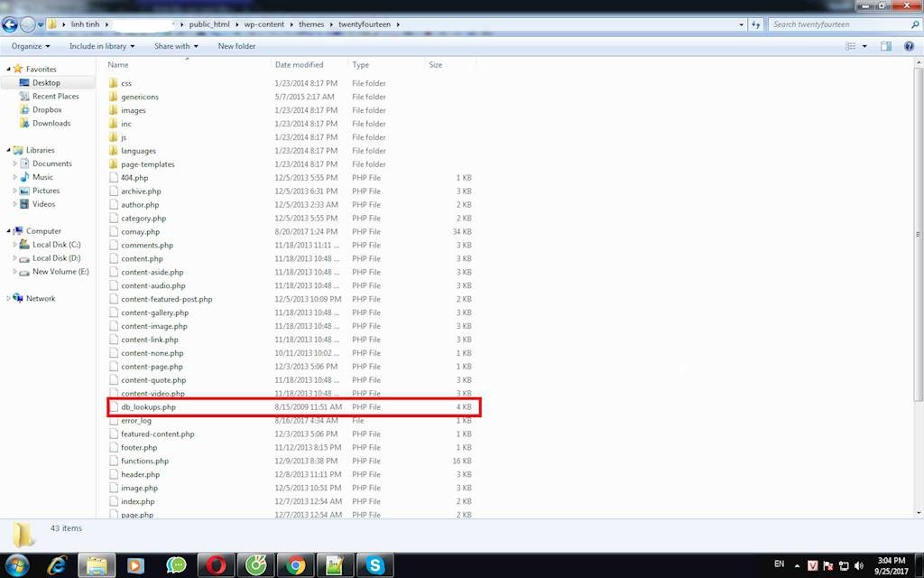The image size is (924, 578).
Task: Click the vertical scrollbar of file list
Action: tap(918, 234)
